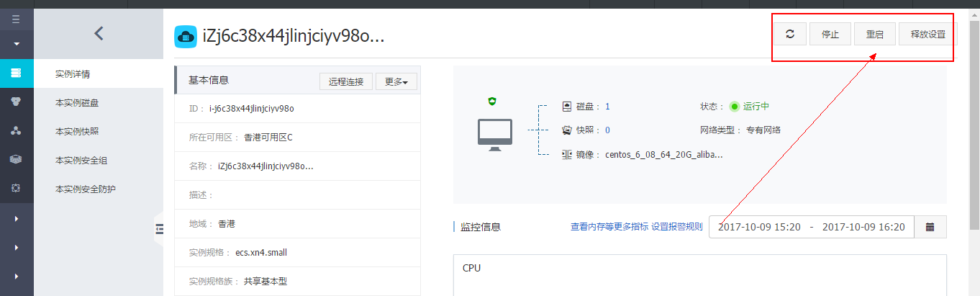Viewport: 980px width, 296px height.
Task: Click the back arrow in the sidebar
Action: [99, 33]
